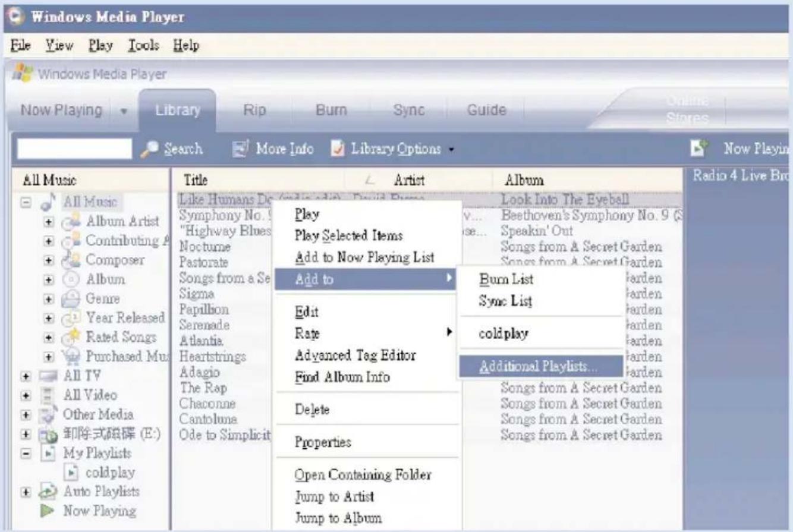Switch to the Now Playing tab
The image size is (793, 532).
tap(61, 111)
